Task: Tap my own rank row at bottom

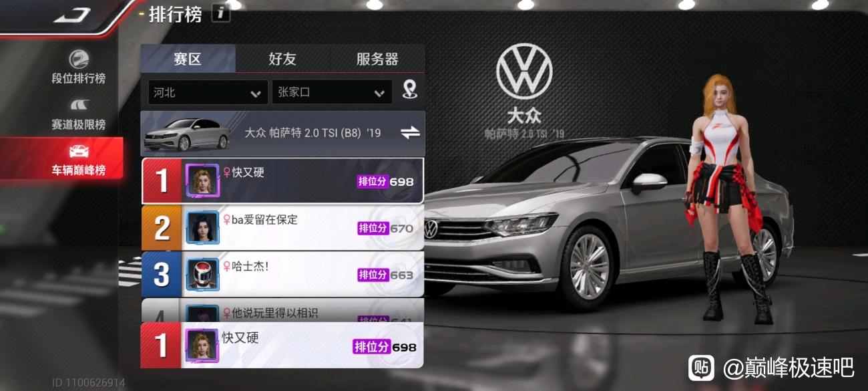Action: 282,345
